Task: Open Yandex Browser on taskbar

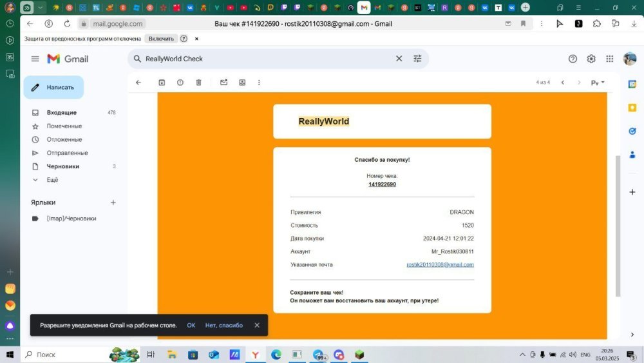Action: click(x=255, y=355)
